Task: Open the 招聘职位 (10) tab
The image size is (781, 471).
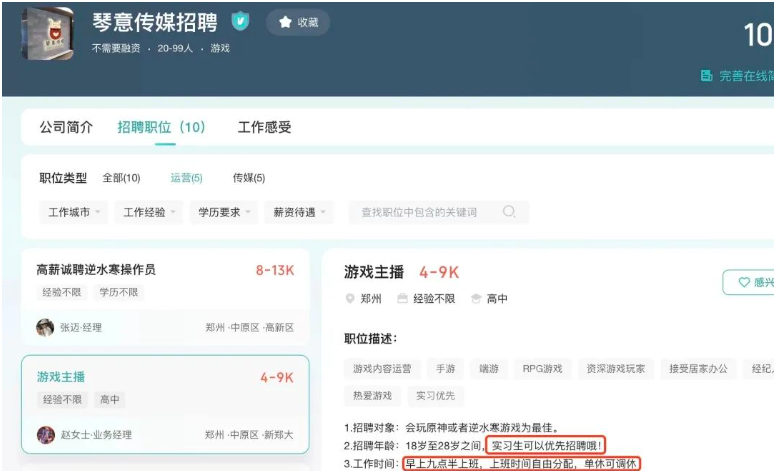Action: 161,127
